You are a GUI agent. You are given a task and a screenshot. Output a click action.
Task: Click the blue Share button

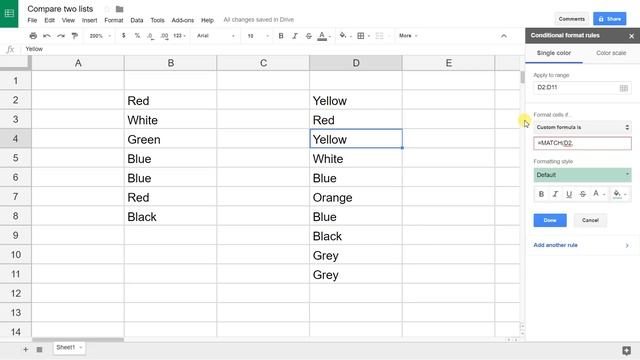point(609,19)
